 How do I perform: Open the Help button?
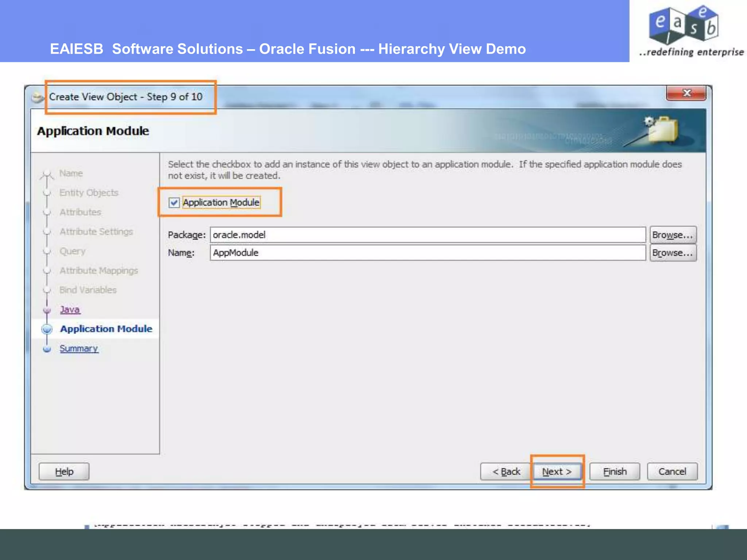64,471
